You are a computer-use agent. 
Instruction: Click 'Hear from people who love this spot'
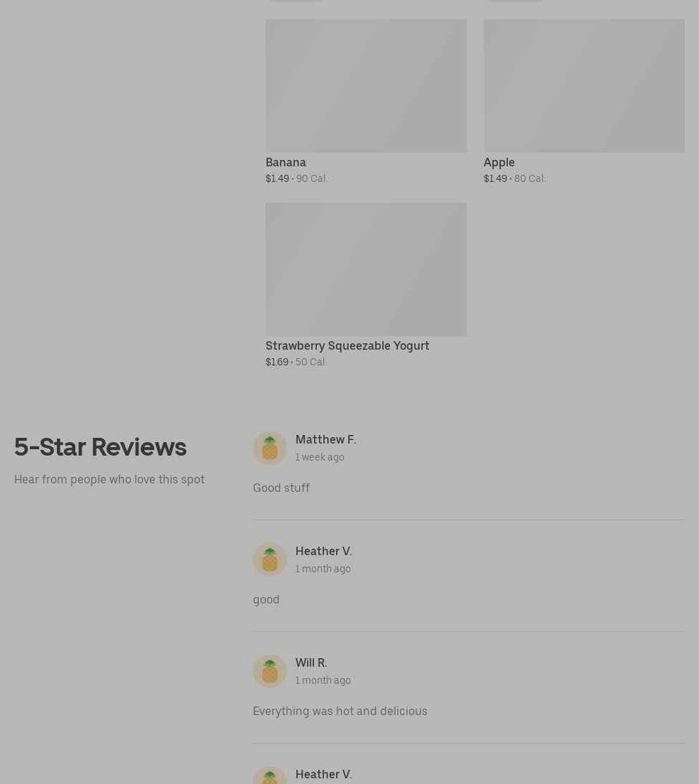pyautogui.click(x=109, y=480)
